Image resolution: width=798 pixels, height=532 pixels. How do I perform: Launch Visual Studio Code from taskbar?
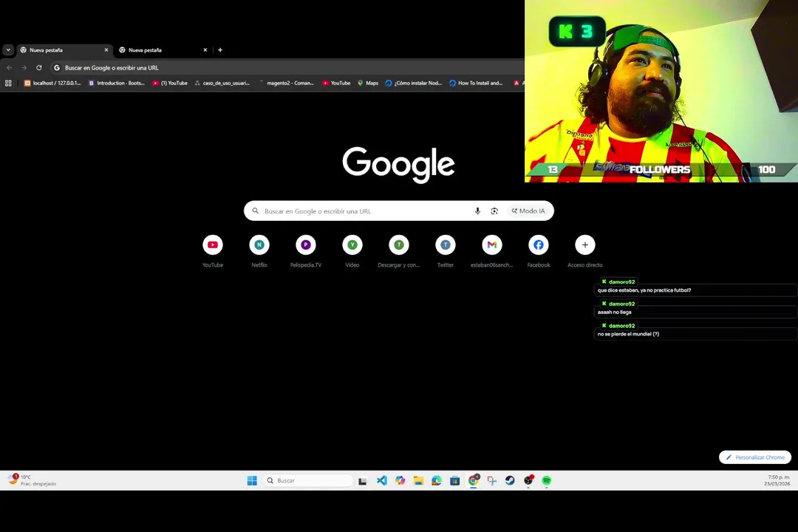[x=382, y=480]
